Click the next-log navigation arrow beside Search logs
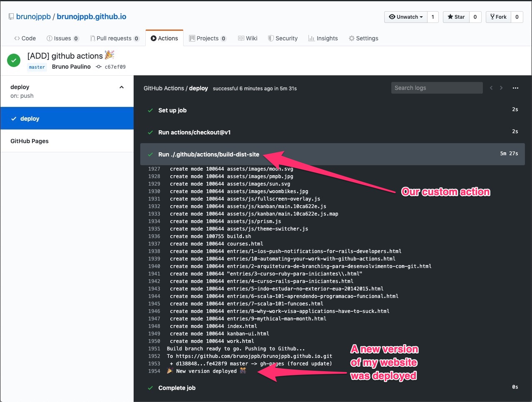Viewport: 532px width, 402px height. pos(501,88)
